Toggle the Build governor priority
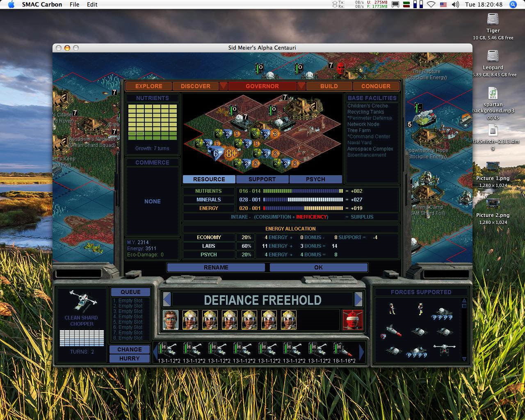Screen dimensions: 525x420 (x=329, y=86)
